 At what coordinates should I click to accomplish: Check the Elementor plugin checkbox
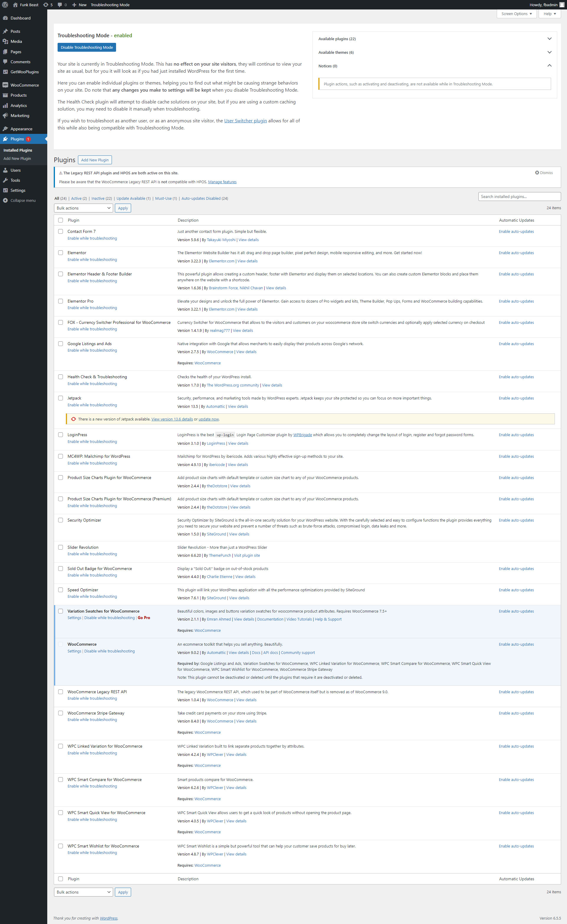coord(60,253)
